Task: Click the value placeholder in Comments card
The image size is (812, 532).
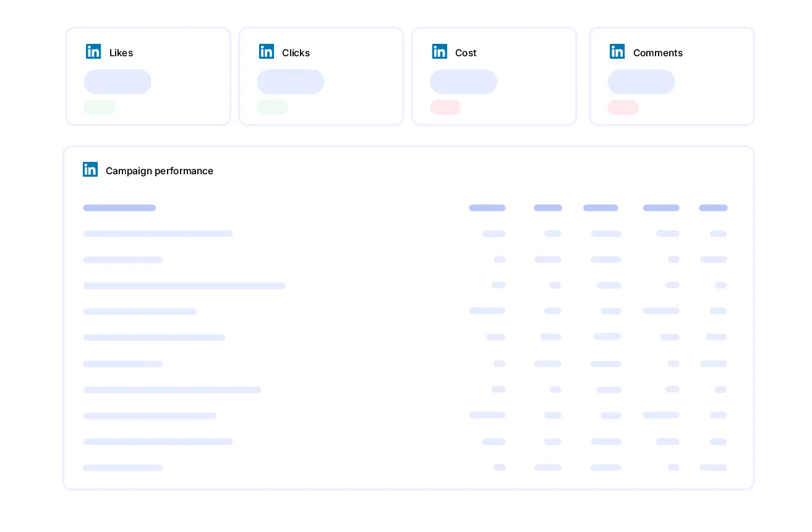Action: pyautogui.click(x=641, y=82)
